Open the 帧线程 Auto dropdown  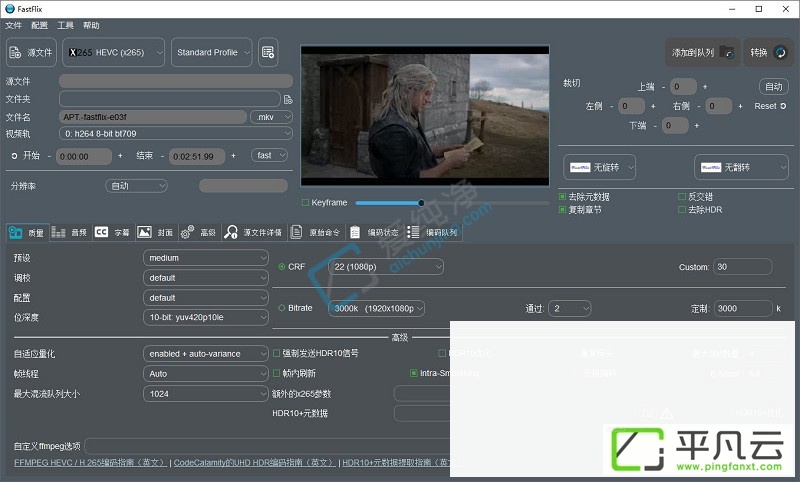pos(206,374)
